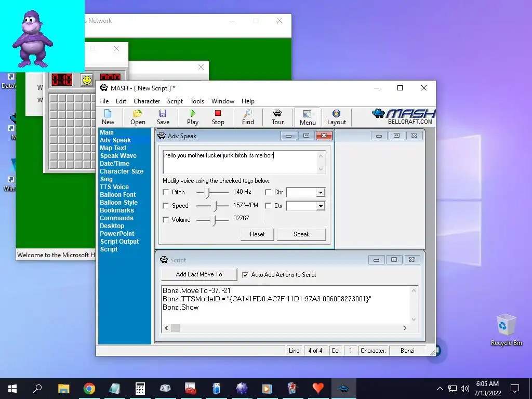
Task: Play the script with green Play icon
Action: coord(193,117)
